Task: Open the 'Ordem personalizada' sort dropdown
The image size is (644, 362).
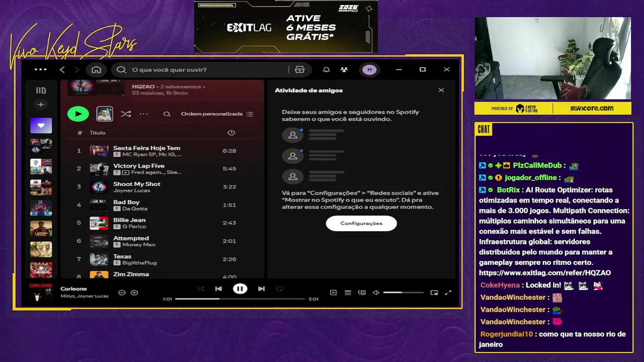Action: [217, 114]
